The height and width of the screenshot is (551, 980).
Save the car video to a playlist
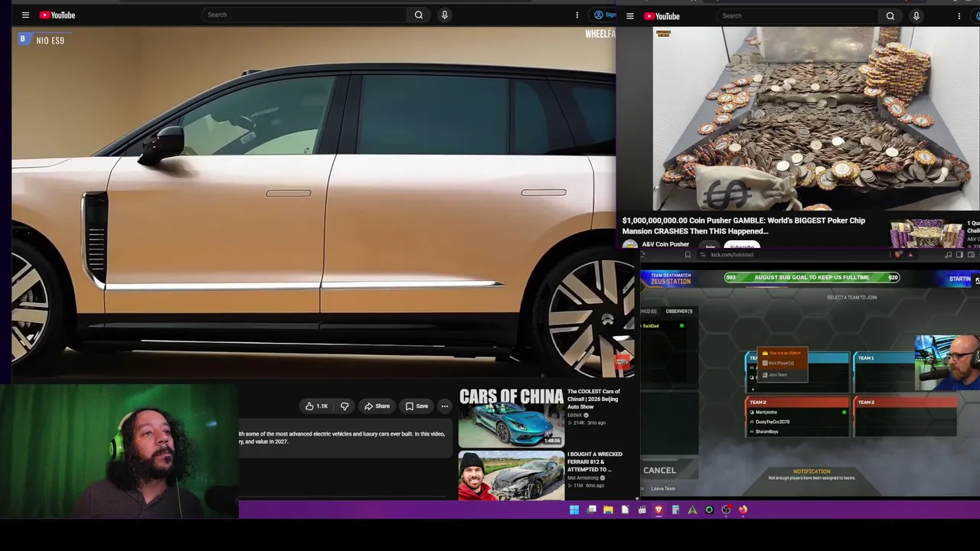[x=416, y=406]
